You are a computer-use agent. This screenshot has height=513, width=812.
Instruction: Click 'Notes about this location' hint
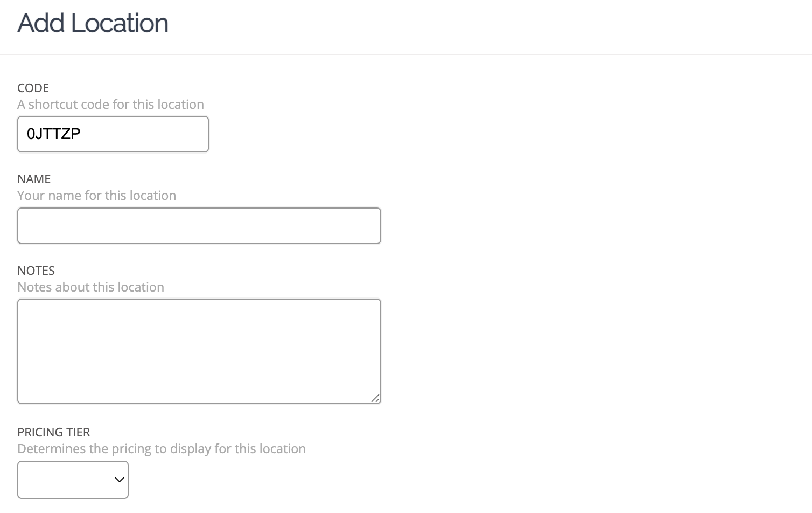click(x=91, y=287)
